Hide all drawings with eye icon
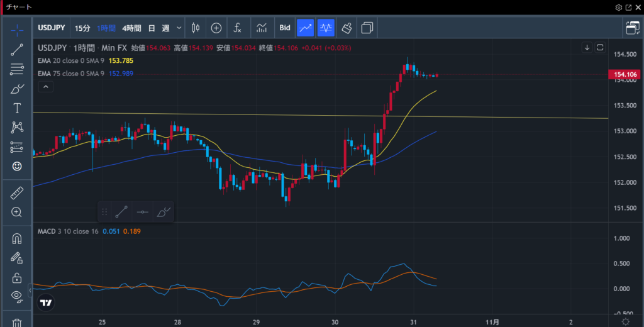The height and width of the screenshot is (327, 644). click(x=17, y=296)
